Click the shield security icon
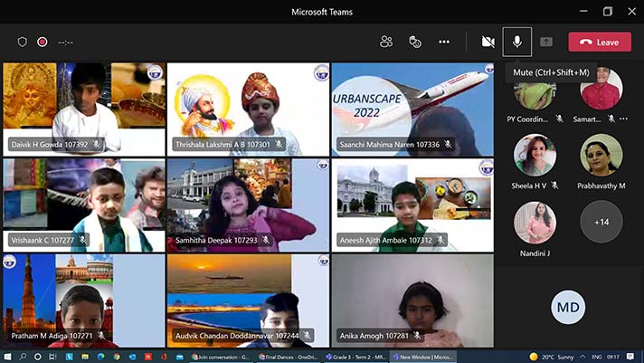 point(23,42)
